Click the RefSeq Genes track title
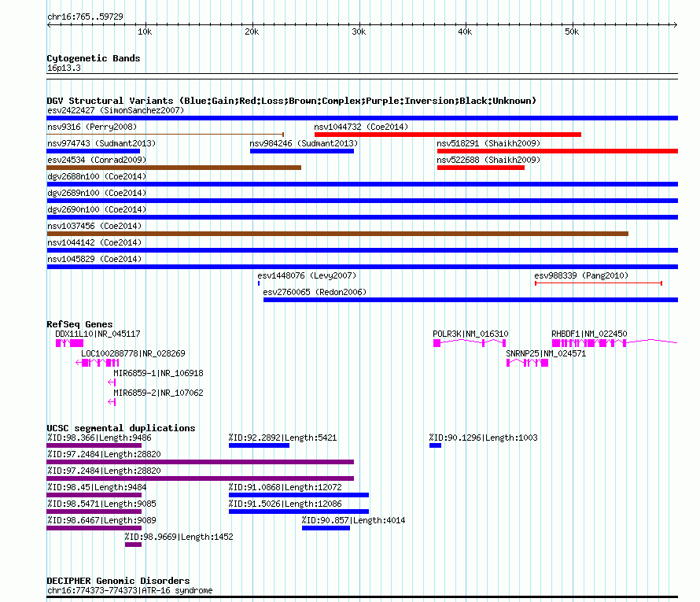The width and height of the screenshot is (700, 602). pos(79,324)
